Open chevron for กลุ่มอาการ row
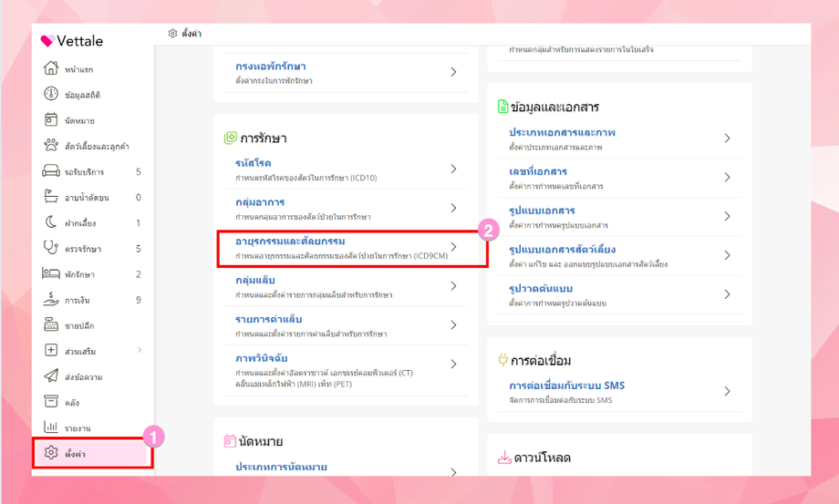This screenshot has width=839, height=504. pyautogui.click(x=453, y=208)
